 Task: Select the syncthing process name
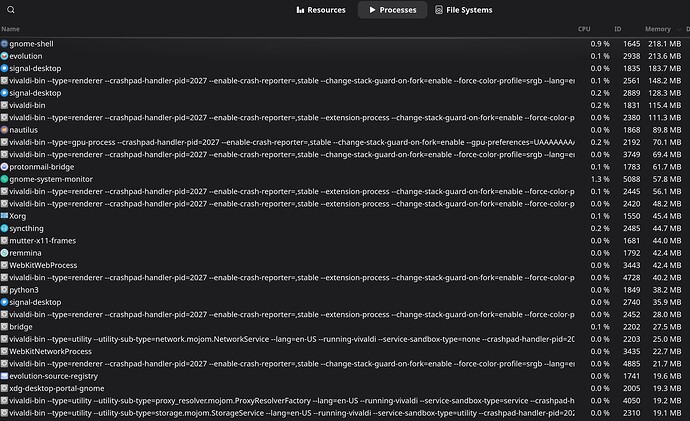[26, 228]
